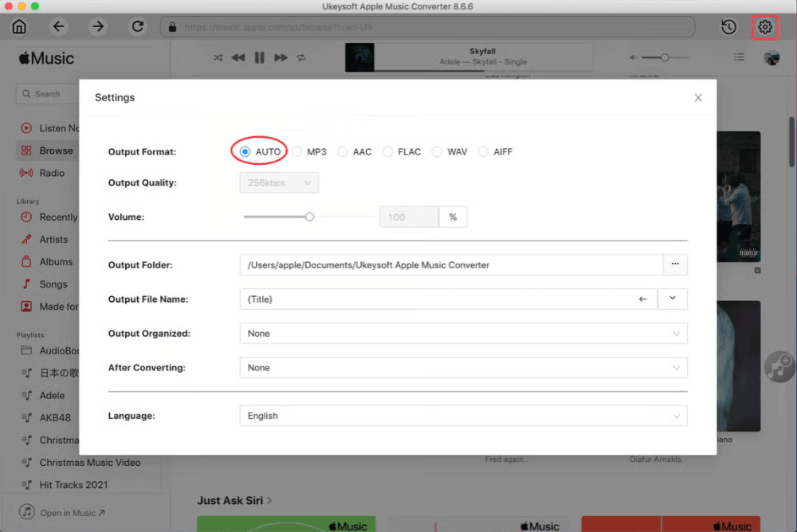
Task: Navigate back with the left arrow
Action: coord(58,26)
